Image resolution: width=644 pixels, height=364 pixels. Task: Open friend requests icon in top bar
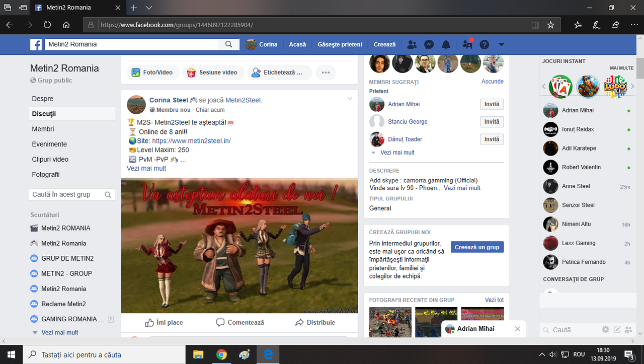(412, 44)
